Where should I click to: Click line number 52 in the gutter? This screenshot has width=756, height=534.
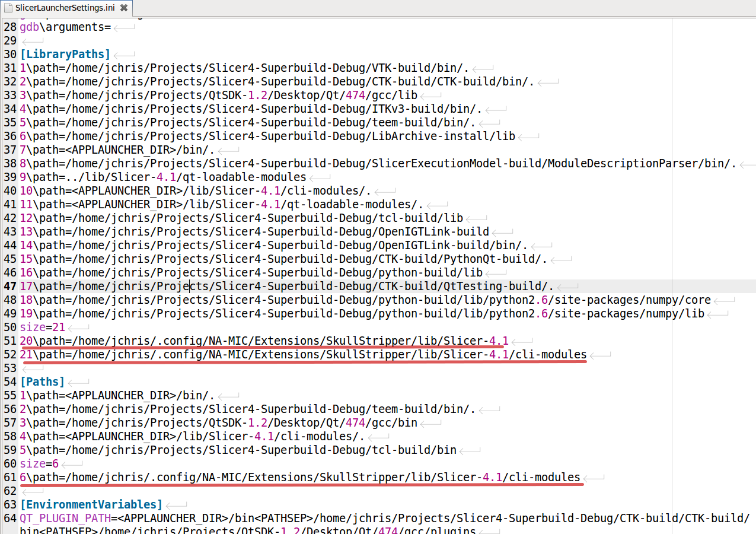point(9,354)
